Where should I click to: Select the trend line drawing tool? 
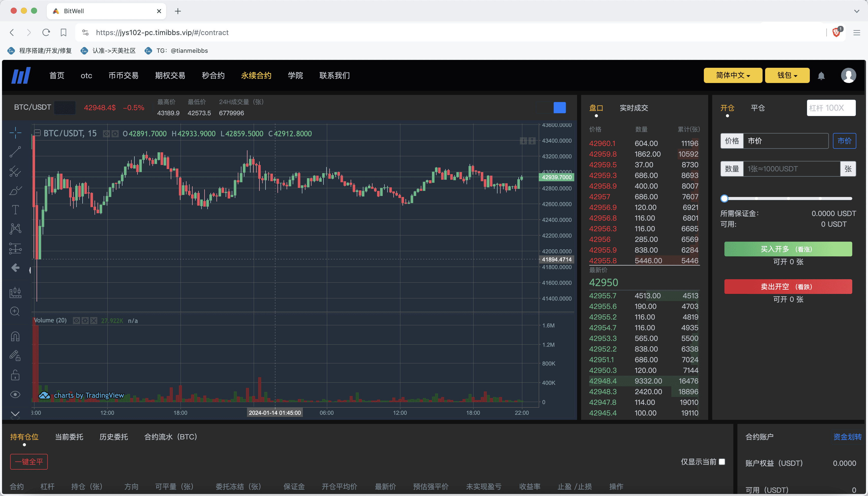(15, 152)
